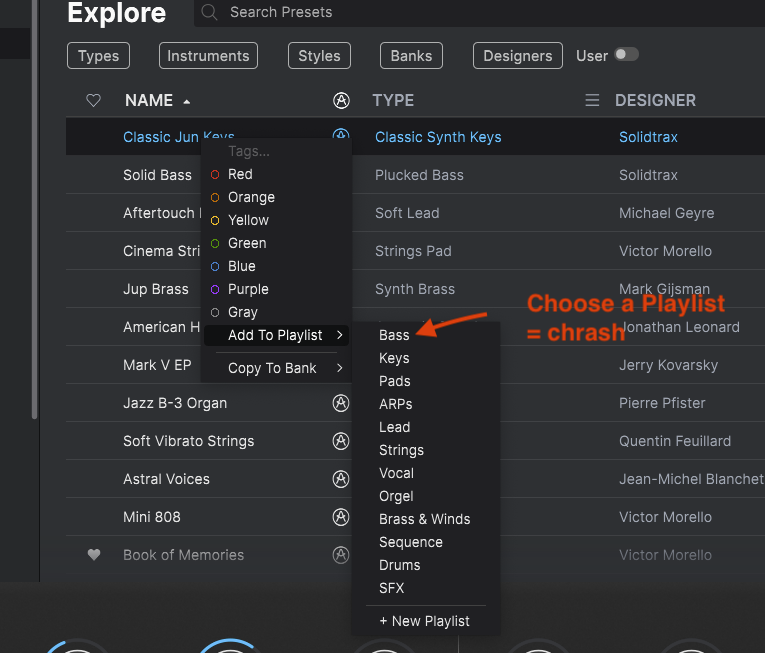Tag the preset with Purple color
Viewport: 765px width, 653px height.
[x=247, y=289]
